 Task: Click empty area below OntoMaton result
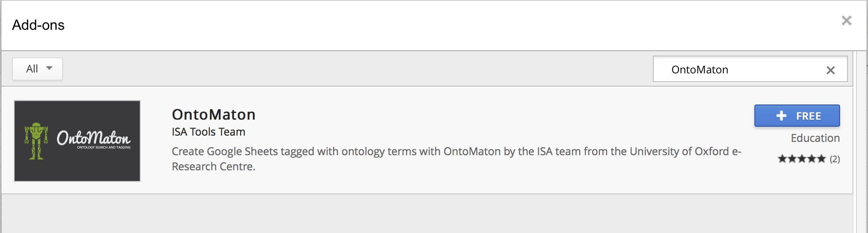pos(426,213)
